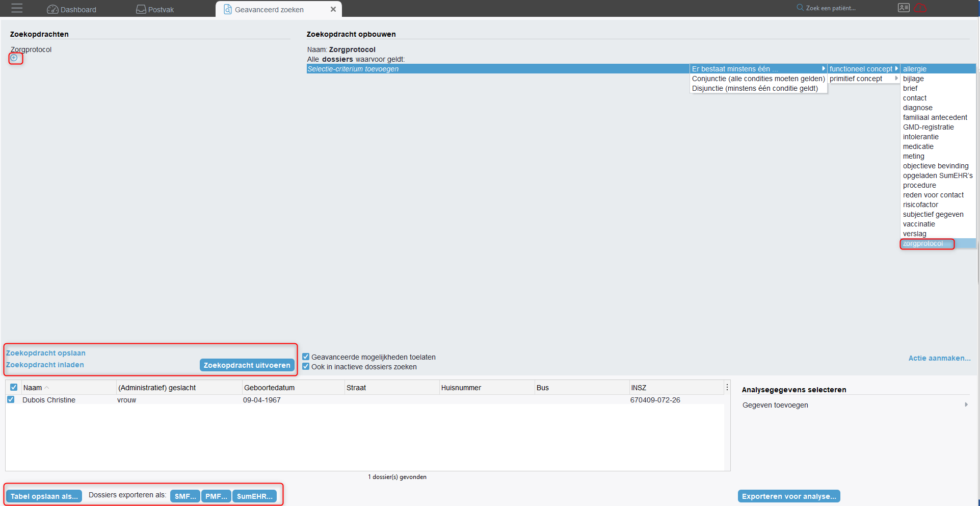
Task: Toggle Geavanceerde mogelijkheden toelaten checkbox
Action: click(306, 357)
